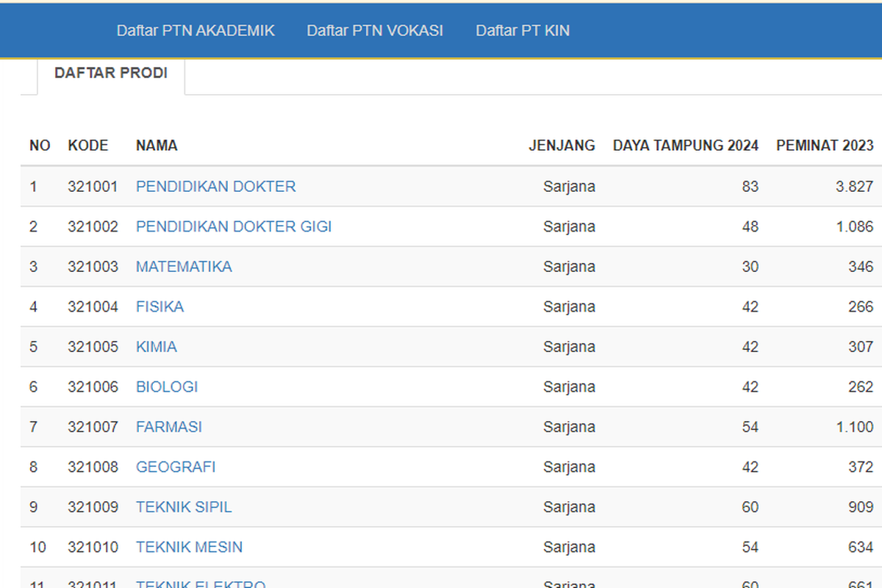Open the TEKNIK MESIN program link
This screenshot has height=588, width=882.
[x=188, y=547]
